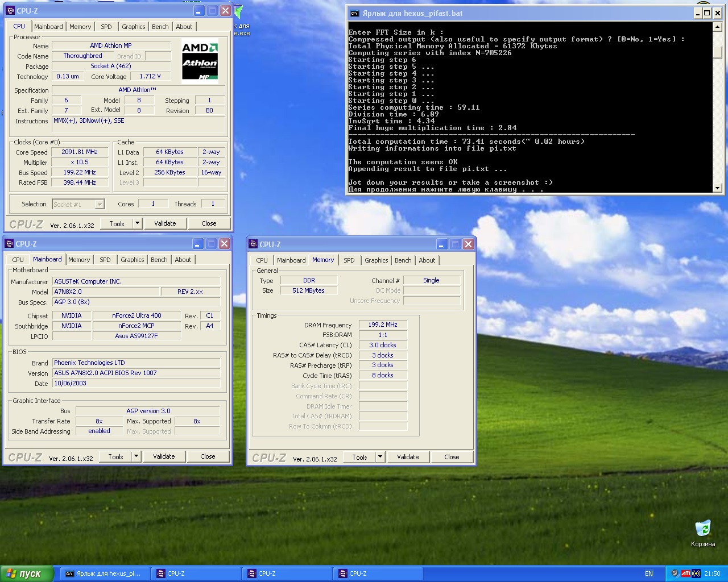Click the Code Name field Thoroughbred

(83, 56)
